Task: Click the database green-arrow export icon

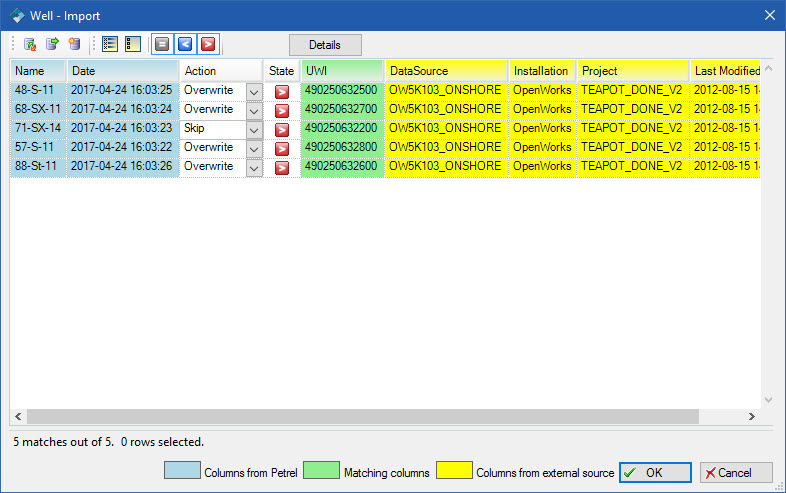Action: (52, 44)
